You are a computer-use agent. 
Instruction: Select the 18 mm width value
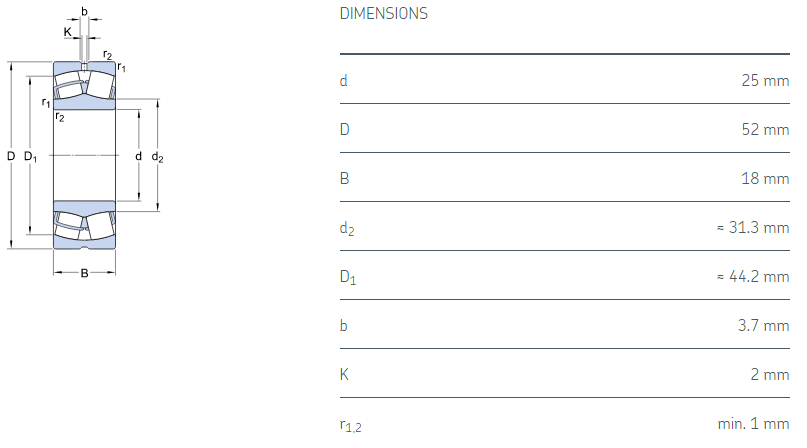tap(765, 178)
